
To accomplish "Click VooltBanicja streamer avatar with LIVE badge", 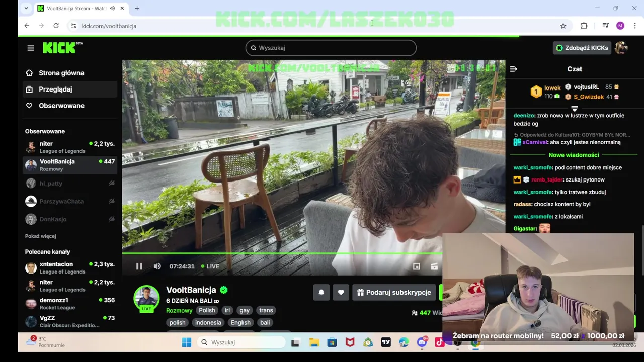I will [x=146, y=298].
